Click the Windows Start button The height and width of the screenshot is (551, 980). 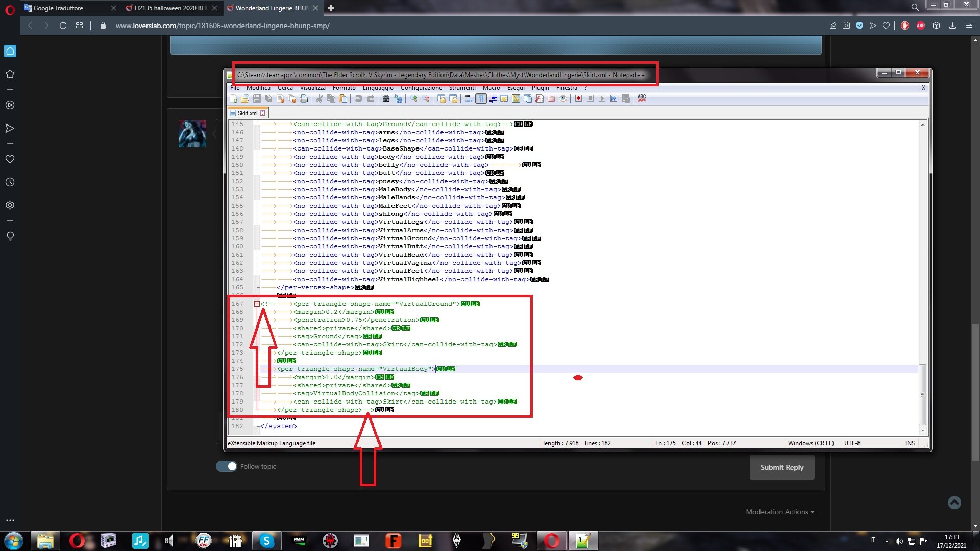tap(14, 540)
